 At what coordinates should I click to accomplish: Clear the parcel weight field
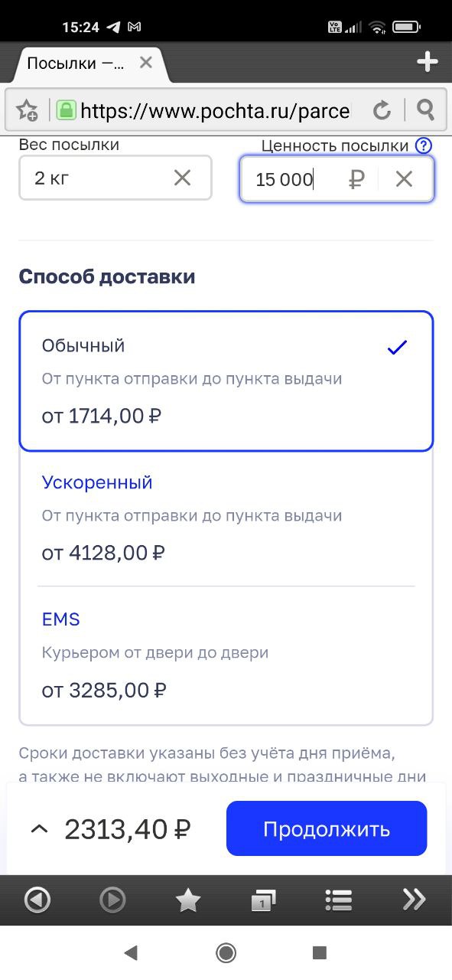coord(182,178)
